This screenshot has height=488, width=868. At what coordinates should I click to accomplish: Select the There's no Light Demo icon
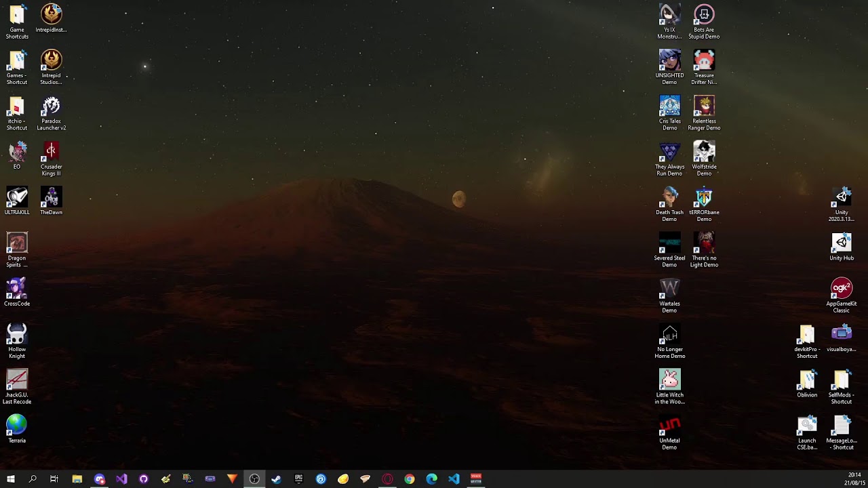pos(704,249)
